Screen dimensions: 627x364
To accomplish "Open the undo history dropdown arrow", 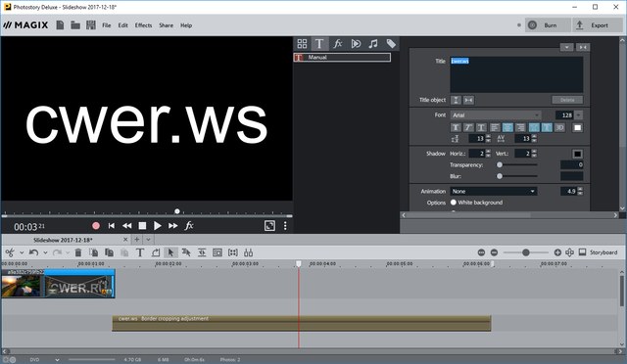I will (45, 252).
